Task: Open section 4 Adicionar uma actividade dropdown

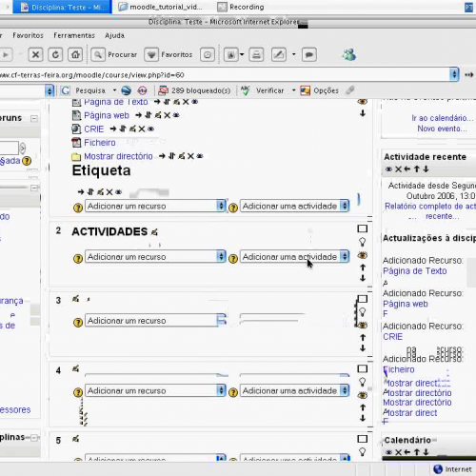Action: click(x=294, y=390)
